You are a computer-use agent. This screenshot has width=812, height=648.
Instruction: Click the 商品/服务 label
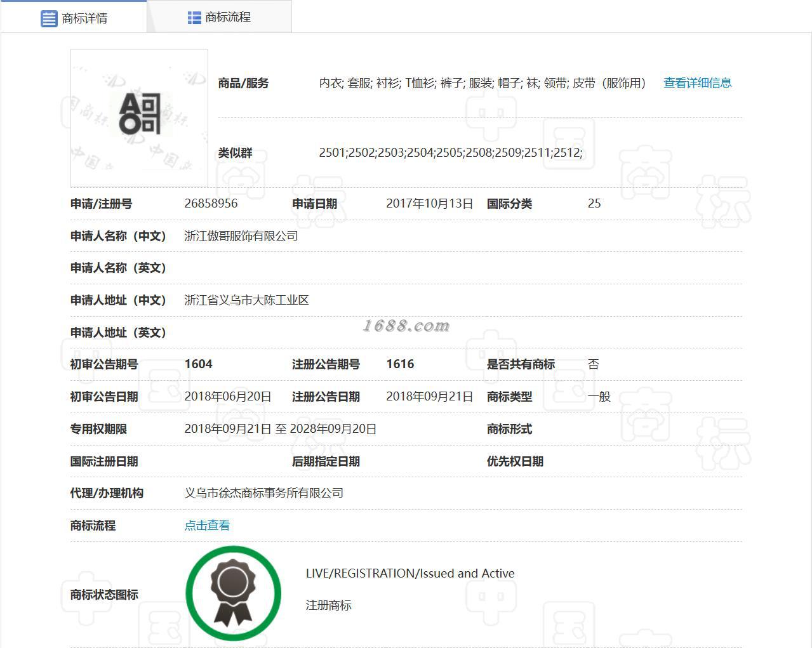(243, 83)
